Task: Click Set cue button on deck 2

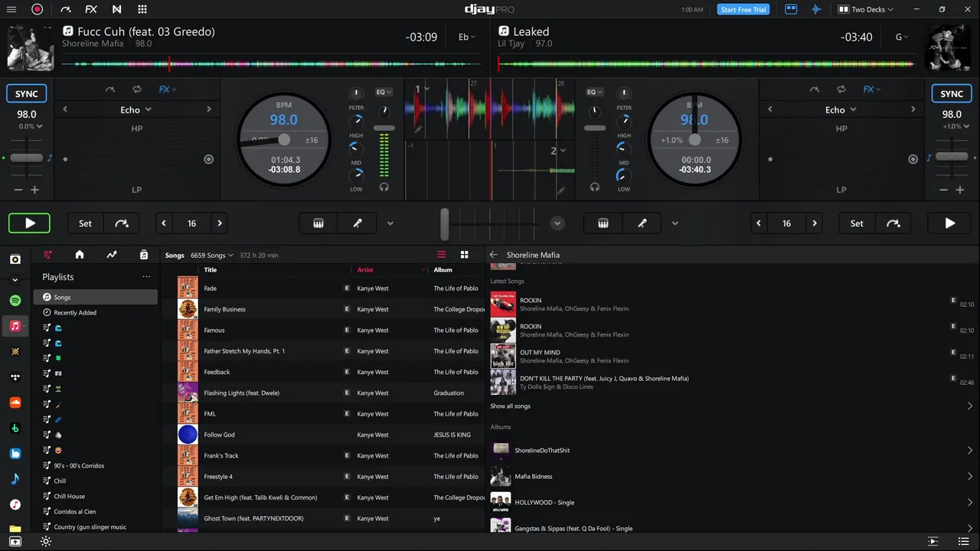Action: tap(857, 223)
